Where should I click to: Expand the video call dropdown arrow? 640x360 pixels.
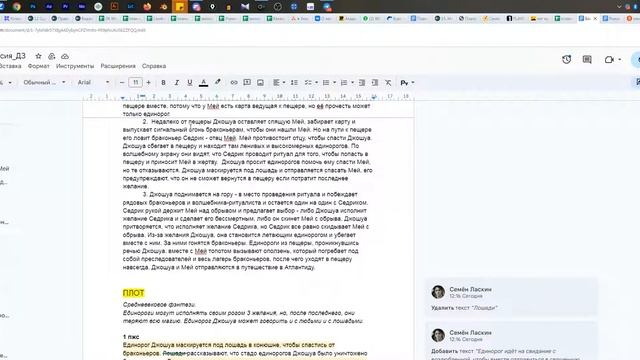tap(620, 60)
